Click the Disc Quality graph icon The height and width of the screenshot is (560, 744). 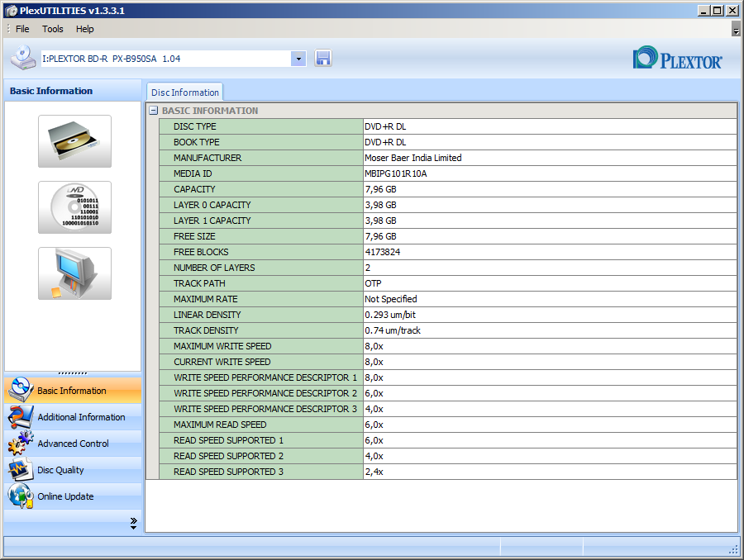coord(21,469)
